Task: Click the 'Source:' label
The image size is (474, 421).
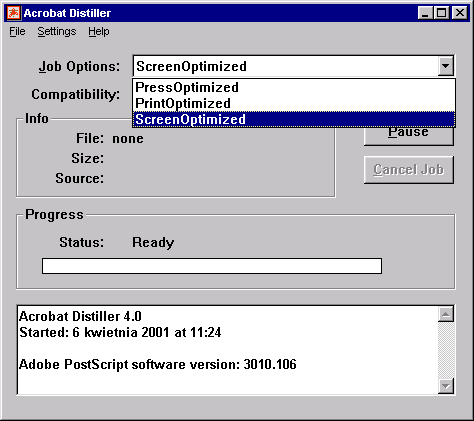Action: pos(80,178)
